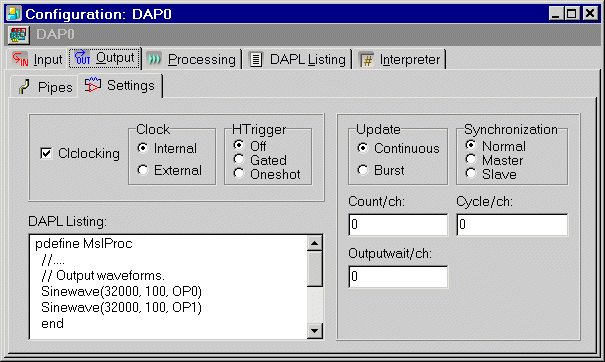Close the Configuration window
The image size is (605, 362).
(x=590, y=14)
